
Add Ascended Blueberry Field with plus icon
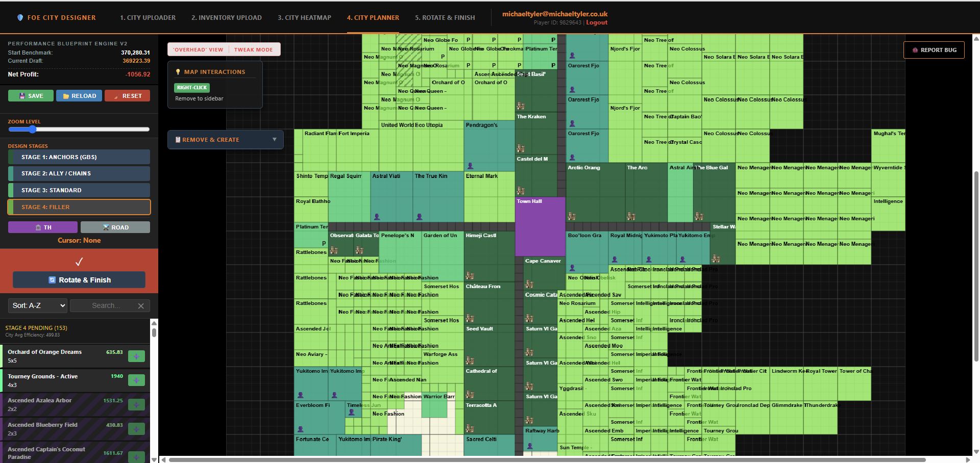click(136, 429)
